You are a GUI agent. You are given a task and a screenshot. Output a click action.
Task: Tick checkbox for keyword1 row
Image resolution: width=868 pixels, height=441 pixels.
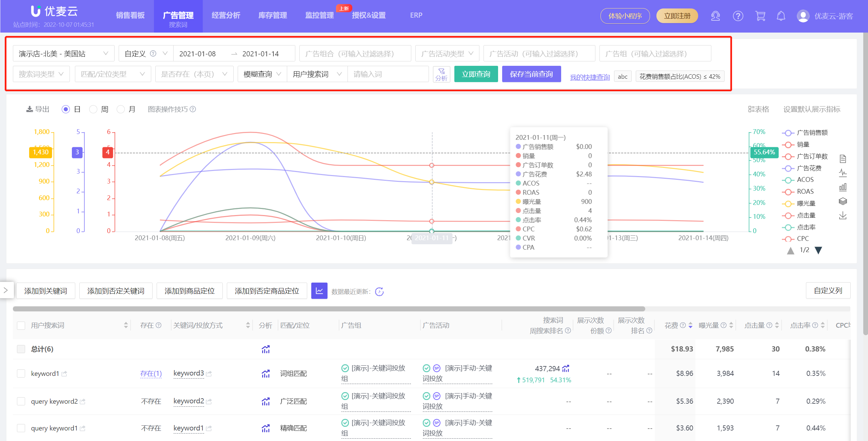click(21, 373)
